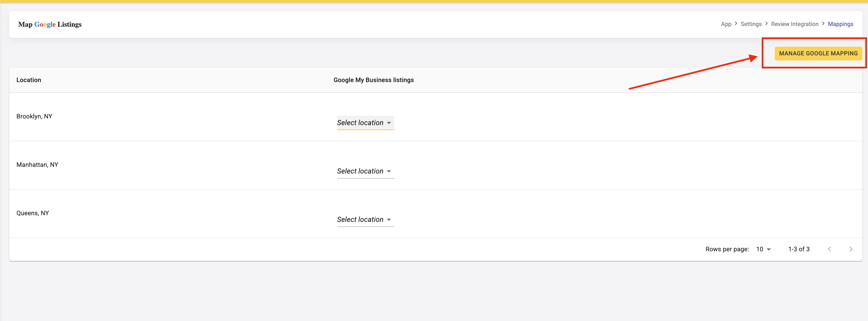Click the Map Google Listings title

[50, 25]
